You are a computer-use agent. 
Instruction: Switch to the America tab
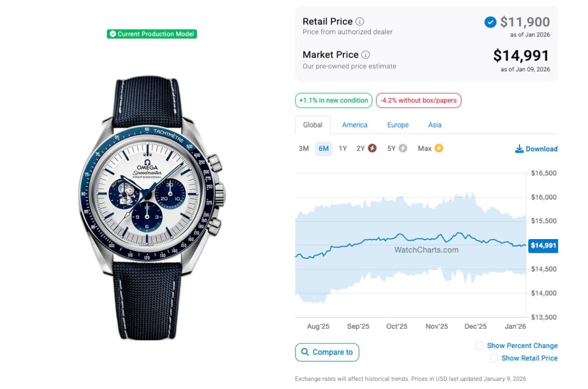tap(355, 125)
